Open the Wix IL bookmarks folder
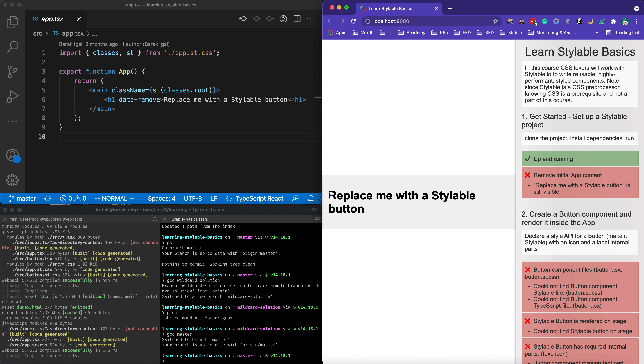This screenshot has height=364, width=644. 363,33
